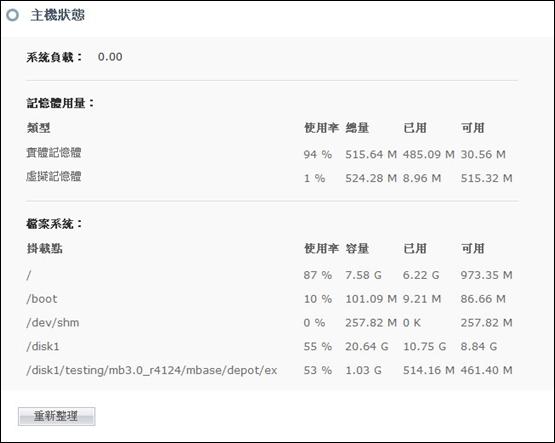Select the 10.75 G disk1 used value
The width and height of the screenshot is (555, 443).
(424, 346)
